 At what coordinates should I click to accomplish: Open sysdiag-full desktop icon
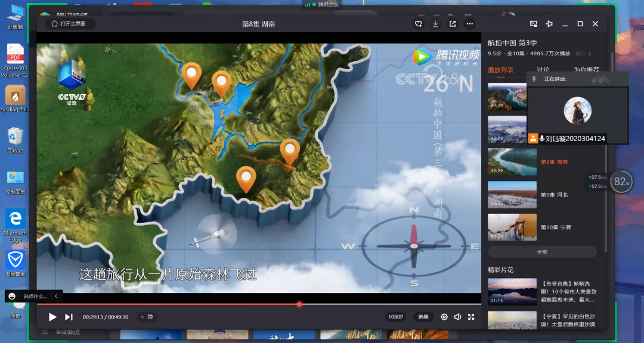[15, 98]
